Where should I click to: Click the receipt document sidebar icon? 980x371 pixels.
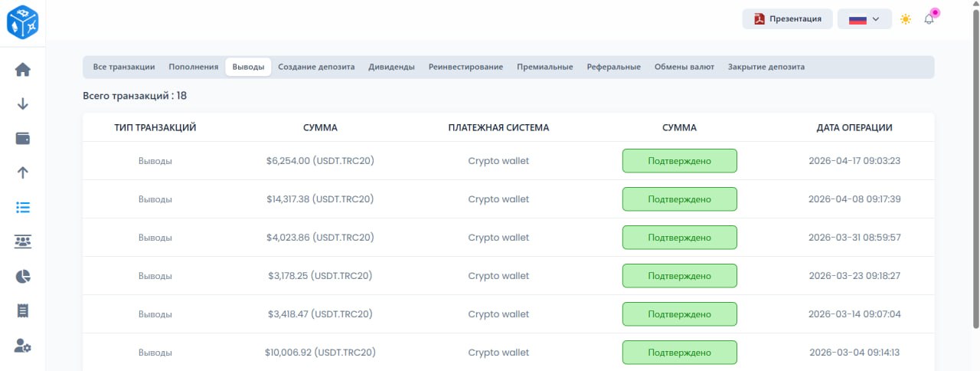[23, 310]
